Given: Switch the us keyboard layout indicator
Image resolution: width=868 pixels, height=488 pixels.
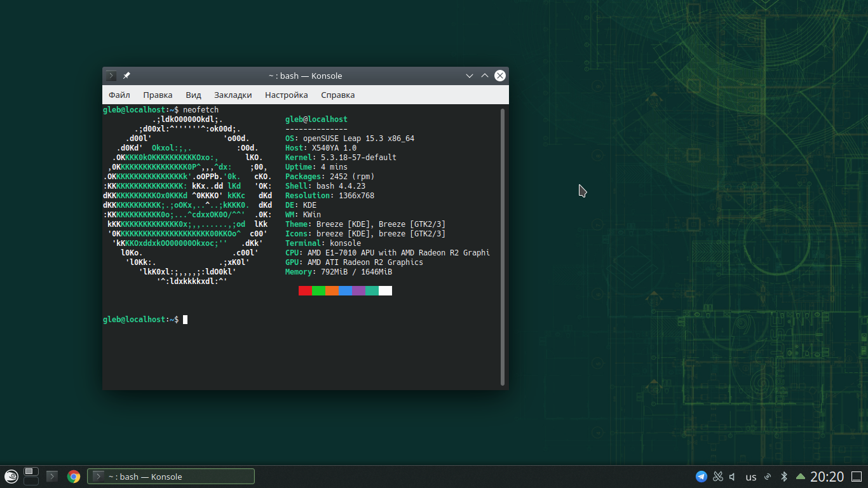Looking at the screenshot, I should point(750,477).
